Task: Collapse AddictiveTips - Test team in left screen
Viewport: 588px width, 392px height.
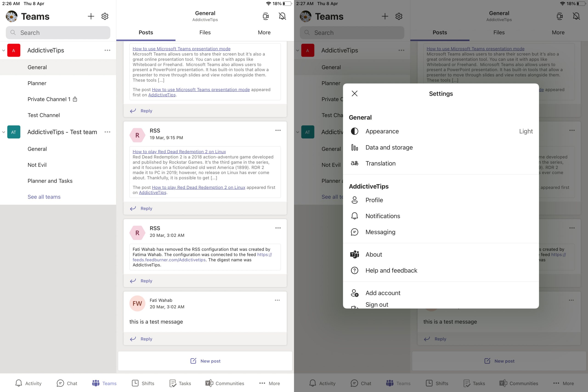Action: pyautogui.click(x=3, y=132)
